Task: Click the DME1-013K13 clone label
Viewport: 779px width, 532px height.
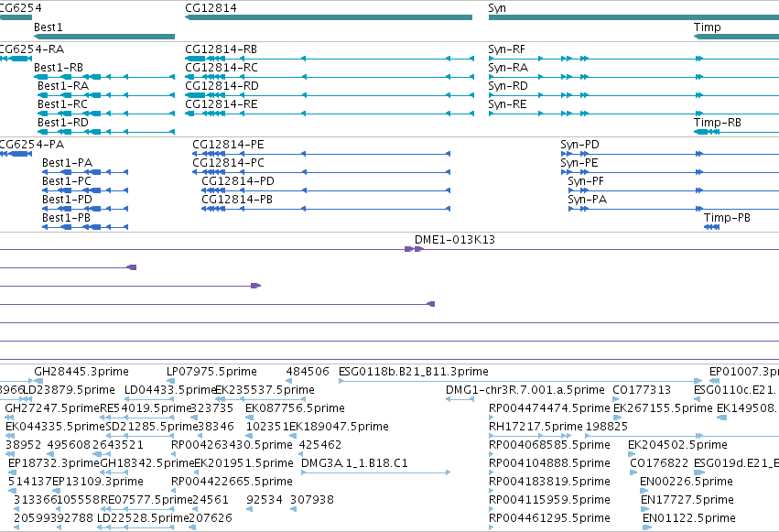Action: tap(455, 239)
